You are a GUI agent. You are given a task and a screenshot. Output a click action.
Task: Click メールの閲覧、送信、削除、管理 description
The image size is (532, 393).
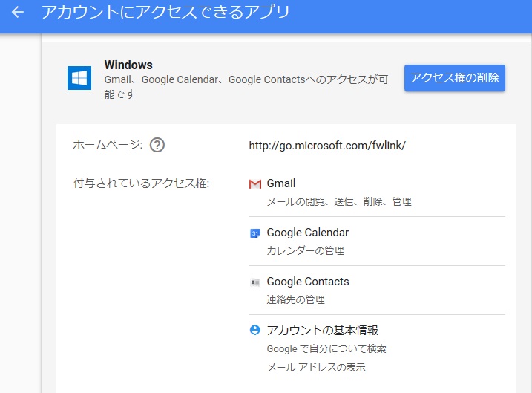pyautogui.click(x=339, y=202)
